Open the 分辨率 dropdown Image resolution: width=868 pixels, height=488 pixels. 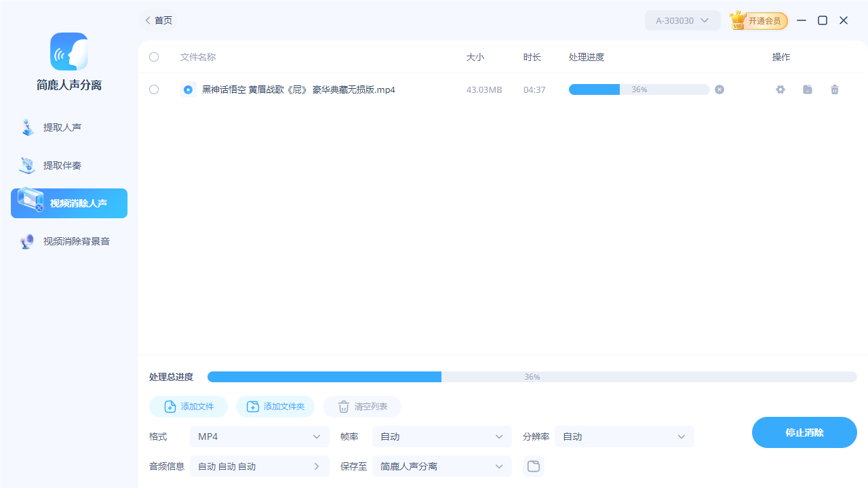tap(624, 436)
